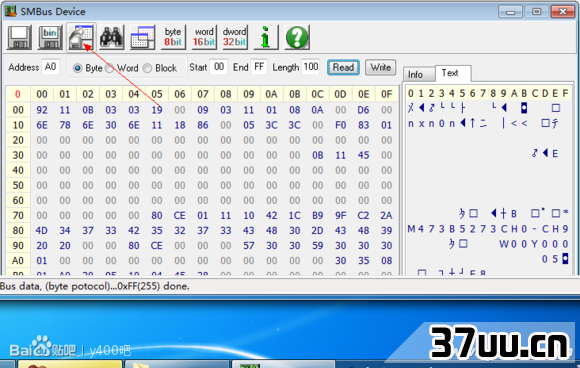Click the Address field showing A0
The image size is (580, 368).
51,67
